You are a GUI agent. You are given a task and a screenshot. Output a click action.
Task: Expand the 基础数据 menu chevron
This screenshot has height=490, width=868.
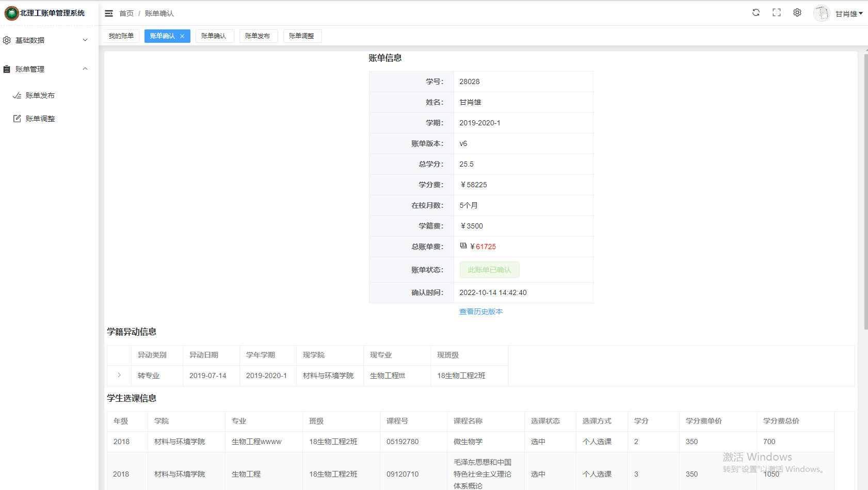[x=85, y=40]
